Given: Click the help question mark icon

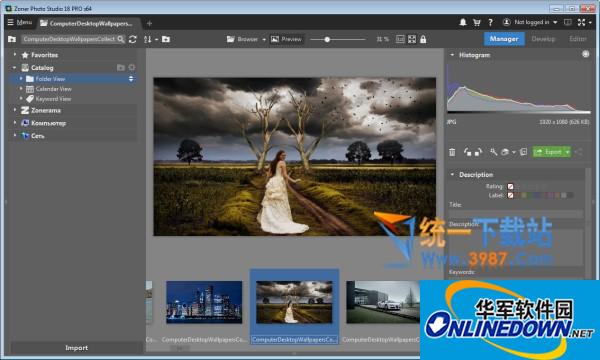Looking at the screenshot, I should coord(490,22).
